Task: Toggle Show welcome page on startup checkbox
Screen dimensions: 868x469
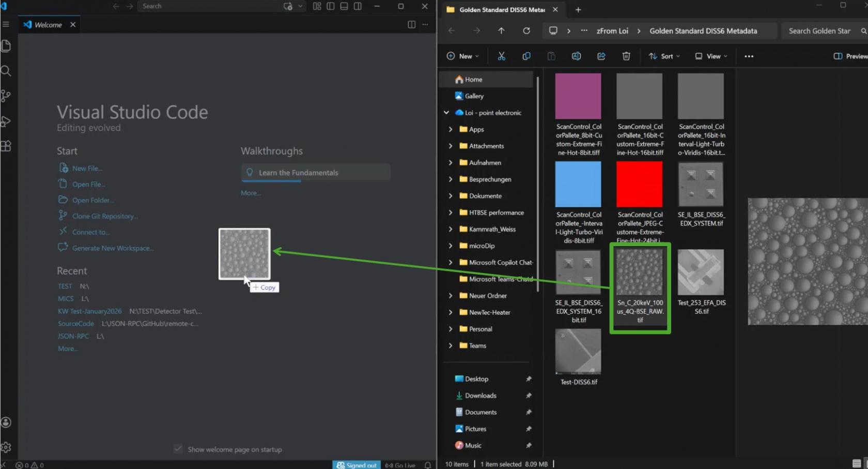Action: [178, 449]
